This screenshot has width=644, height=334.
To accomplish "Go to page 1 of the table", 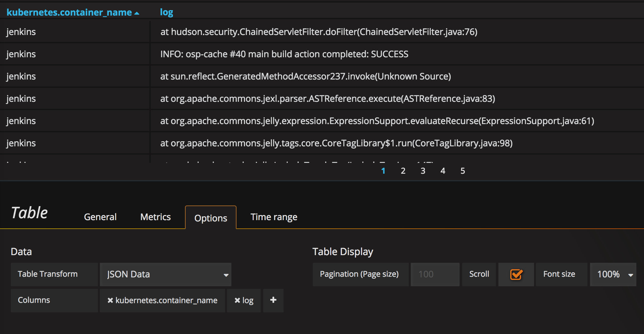I will tap(383, 171).
